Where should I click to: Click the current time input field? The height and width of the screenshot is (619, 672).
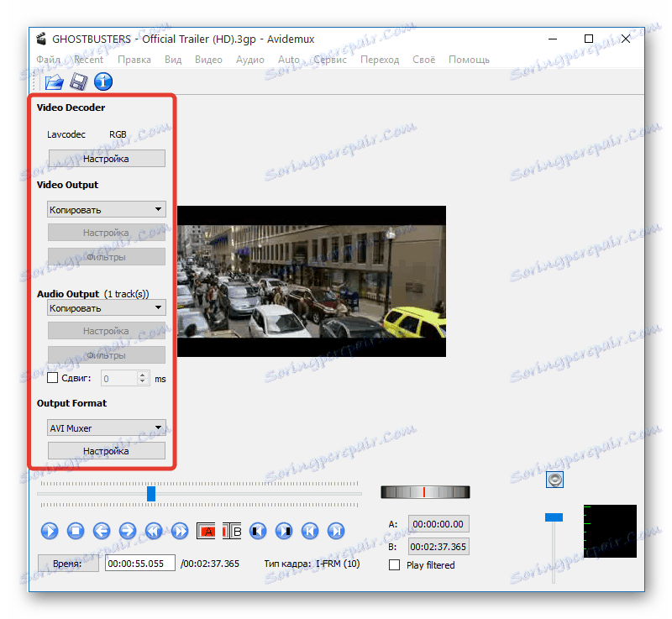[139, 564]
